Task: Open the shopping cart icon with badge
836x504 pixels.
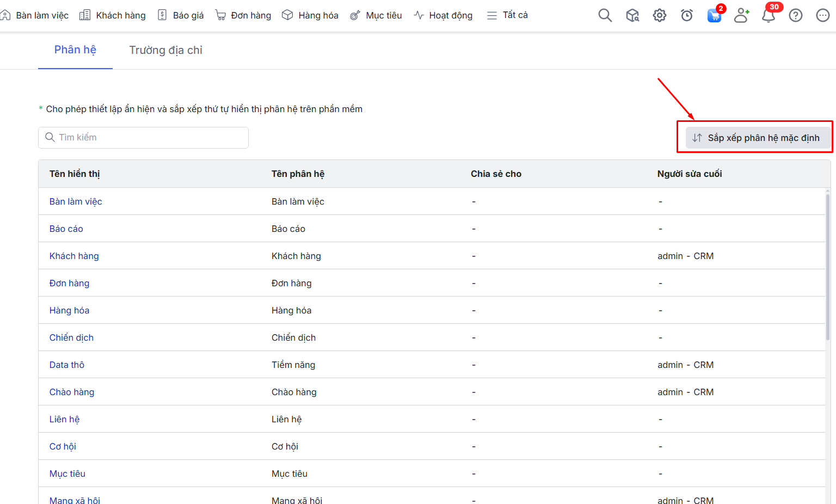Action: pos(714,15)
